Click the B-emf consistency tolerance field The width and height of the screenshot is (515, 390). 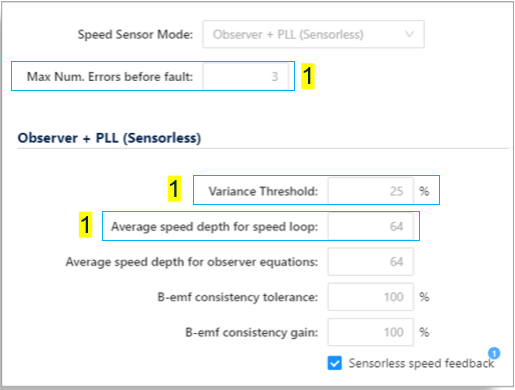pos(371,297)
